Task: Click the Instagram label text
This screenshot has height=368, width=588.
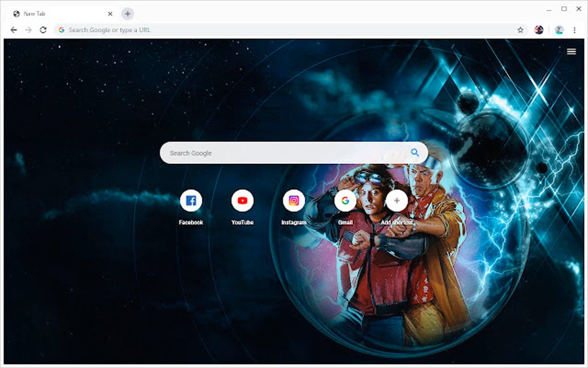Action: [293, 223]
